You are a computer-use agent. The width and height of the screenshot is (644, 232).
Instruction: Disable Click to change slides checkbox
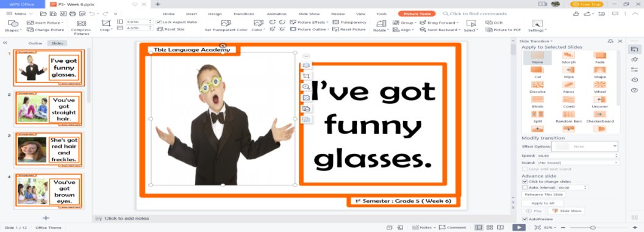click(x=524, y=181)
